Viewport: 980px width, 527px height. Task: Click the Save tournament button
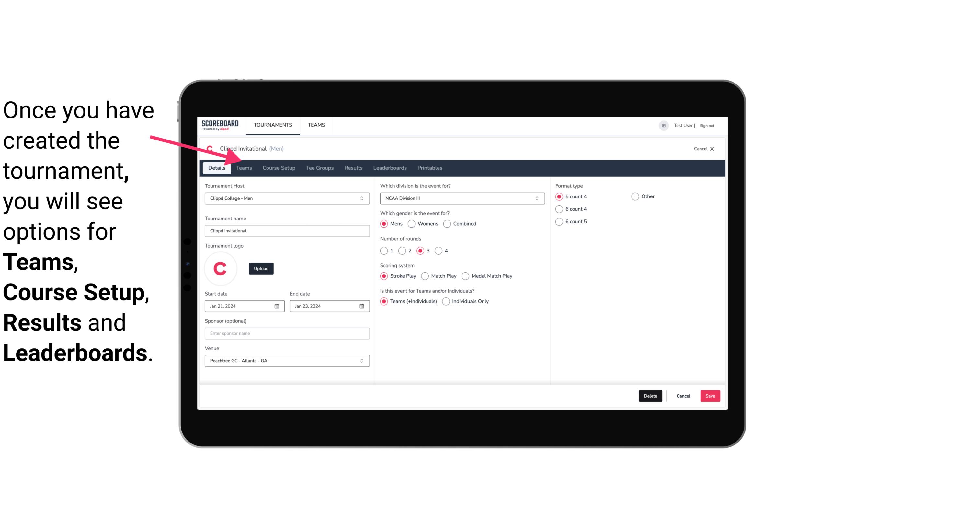710,395
